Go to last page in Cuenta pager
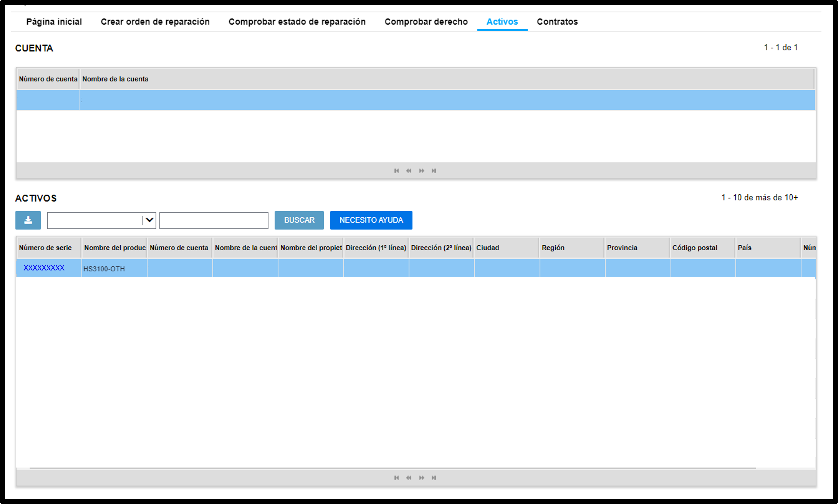This screenshot has width=838, height=504. point(434,171)
